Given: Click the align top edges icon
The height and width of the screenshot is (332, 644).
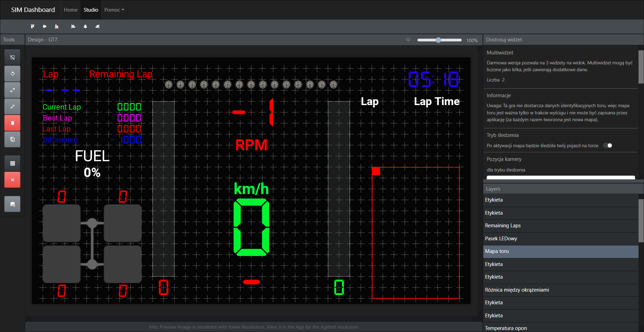Looking at the screenshot, I should pyautogui.click(x=33, y=26).
